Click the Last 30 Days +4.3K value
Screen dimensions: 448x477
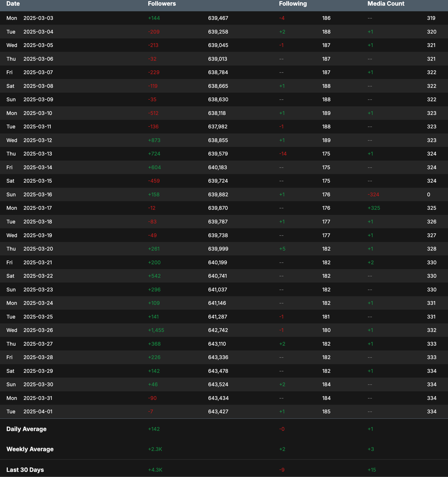pos(155,470)
